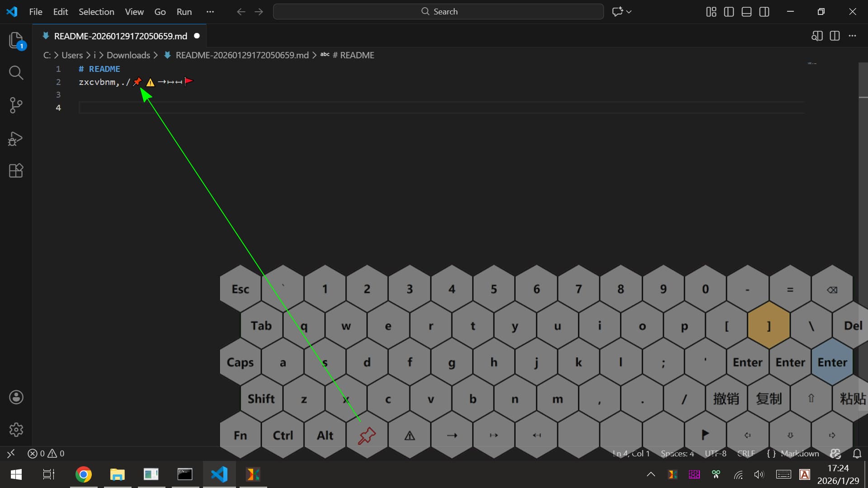This screenshot has width=868, height=488.
Task: Open the Run and Debug view
Action: click(16, 138)
